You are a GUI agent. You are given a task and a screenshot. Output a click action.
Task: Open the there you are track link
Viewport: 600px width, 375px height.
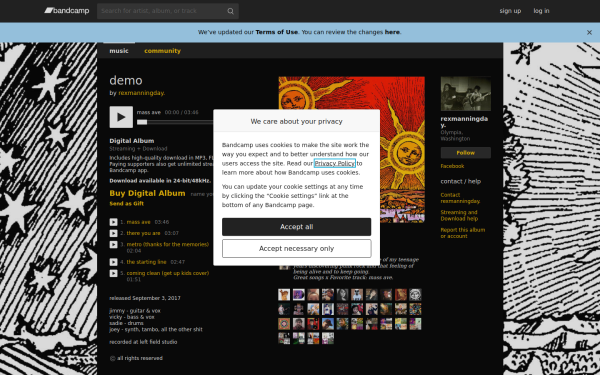pos(143,233)
